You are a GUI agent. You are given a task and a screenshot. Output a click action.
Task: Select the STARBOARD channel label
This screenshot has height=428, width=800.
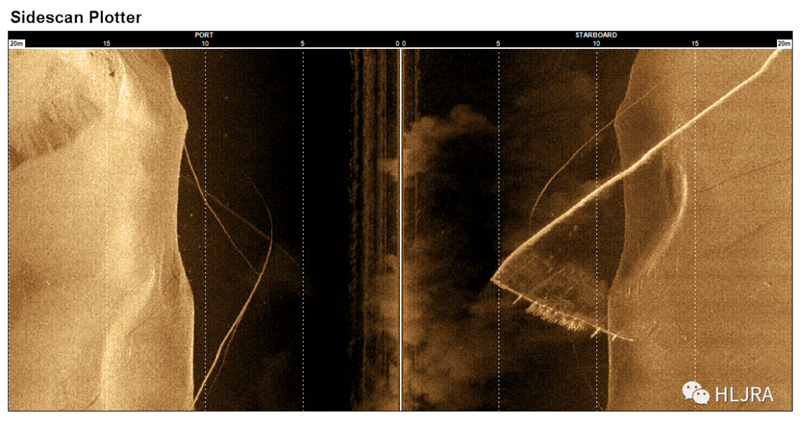click(596, 35)
